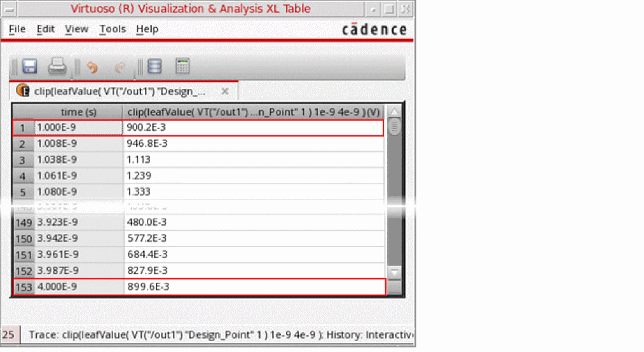The width and height of the screenshot is (644, 352).
Task: Open the File menu
Action: coord(17,29)
